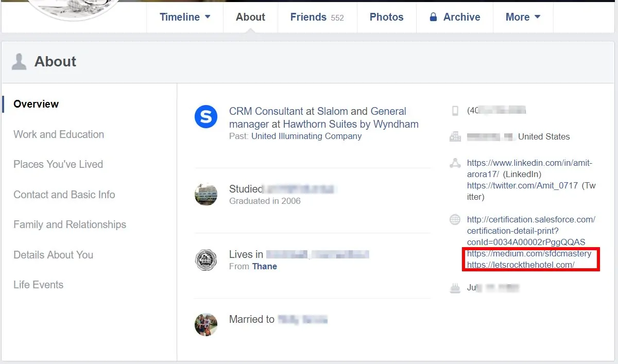
Task: Click the building icon beside United States
Action: point(455,136)
